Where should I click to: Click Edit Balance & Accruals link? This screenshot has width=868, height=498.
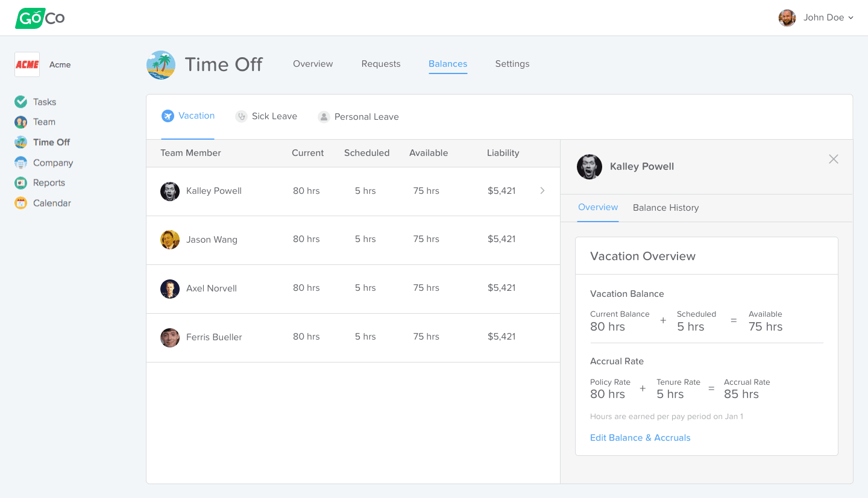point(640,438)
